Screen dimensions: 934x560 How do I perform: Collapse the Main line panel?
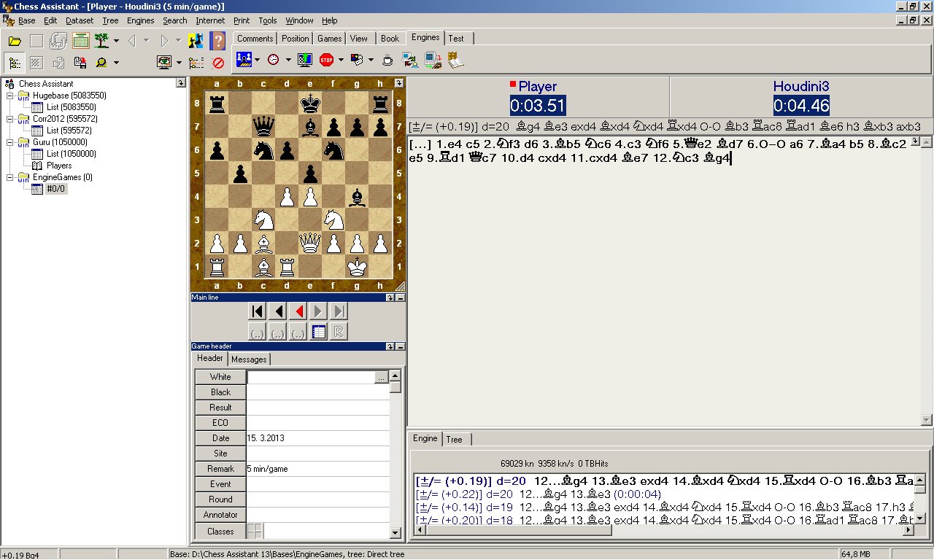point(400,296)
